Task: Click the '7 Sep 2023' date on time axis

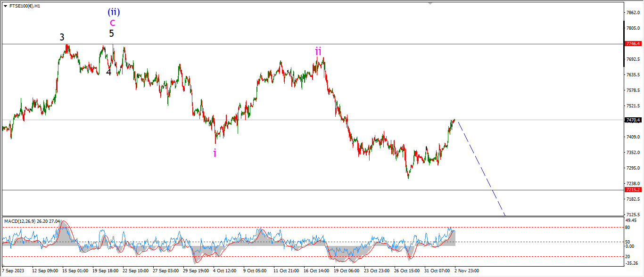Action: coord(13,271)
